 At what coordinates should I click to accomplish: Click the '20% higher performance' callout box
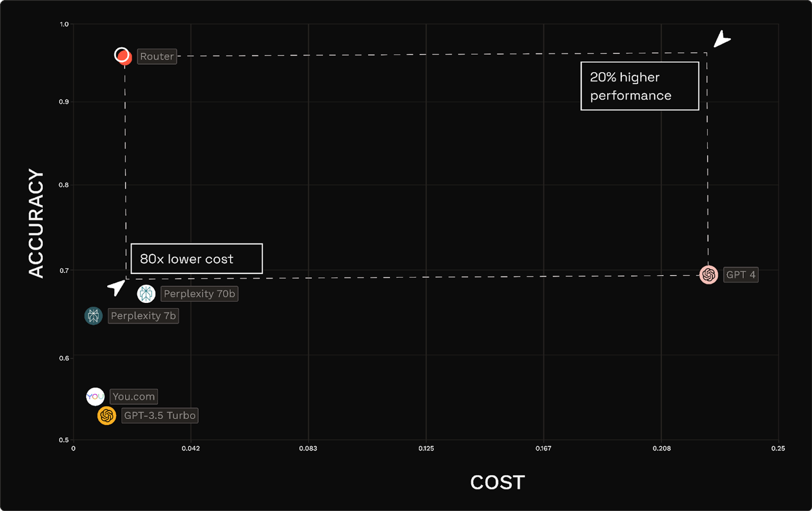[640, 86]
